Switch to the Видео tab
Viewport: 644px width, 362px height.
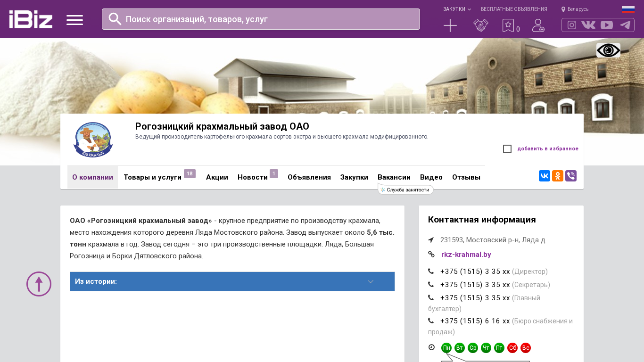[x=431, y=177]
